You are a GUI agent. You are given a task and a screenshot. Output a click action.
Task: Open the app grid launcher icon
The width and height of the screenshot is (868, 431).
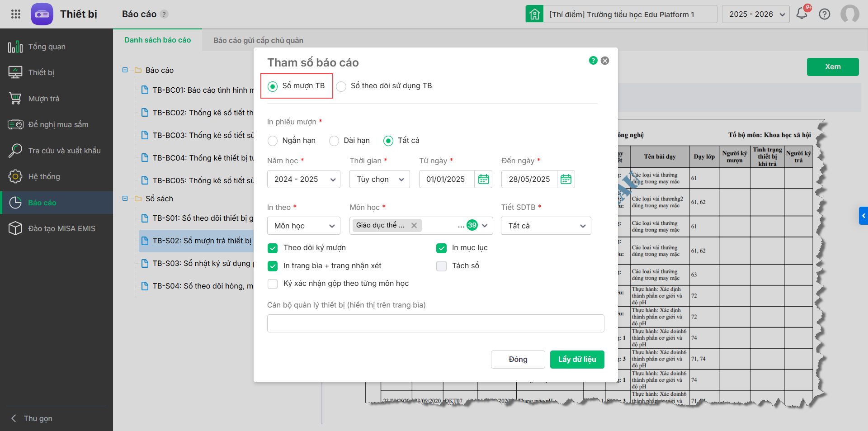pyautogui.click(x=16, y=14)
